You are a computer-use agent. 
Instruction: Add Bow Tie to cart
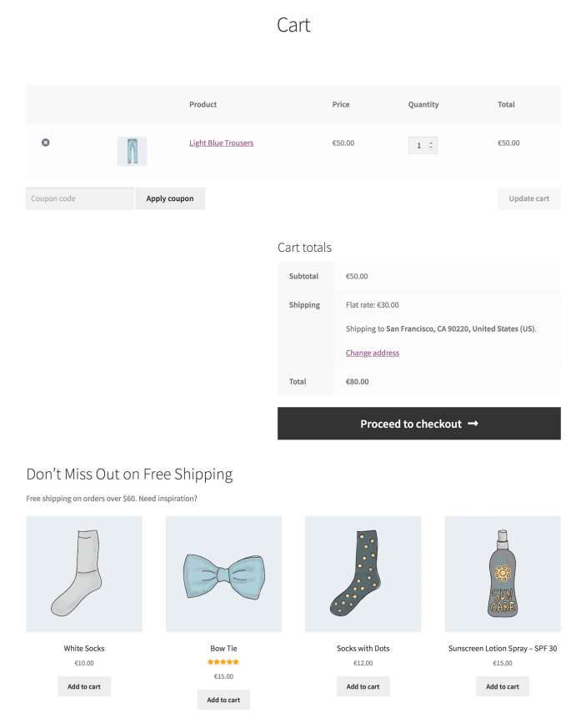(223, 700)
